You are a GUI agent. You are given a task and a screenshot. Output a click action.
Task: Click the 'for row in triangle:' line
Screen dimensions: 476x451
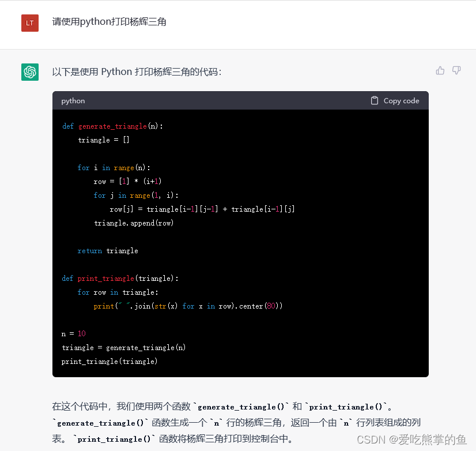(x=118, y=292)
